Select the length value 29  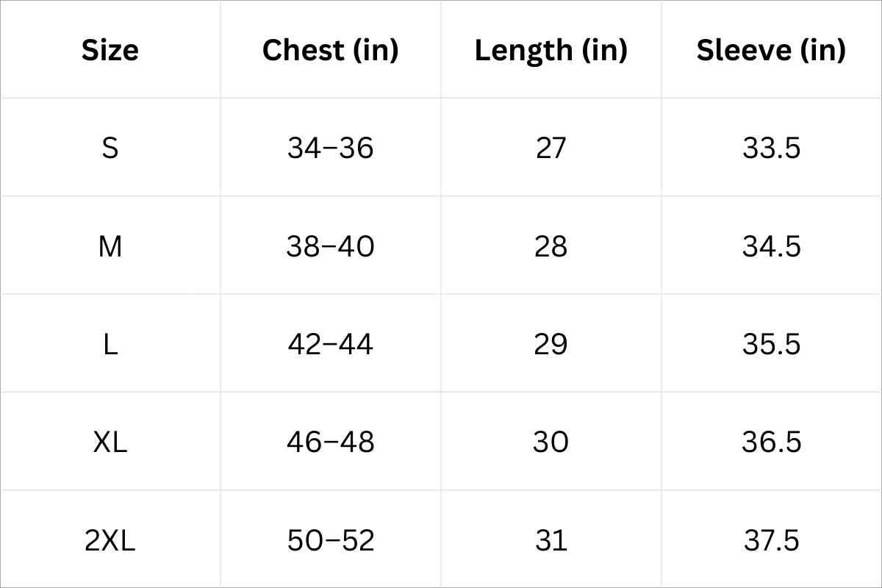tap(551, 344)
